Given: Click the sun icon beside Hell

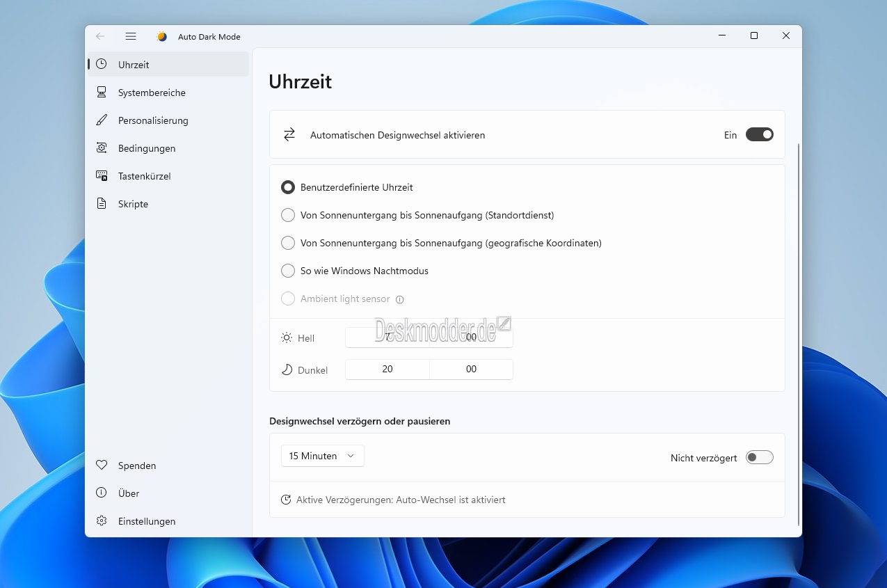Looking at the screenshot, I should tap(287, 337).
